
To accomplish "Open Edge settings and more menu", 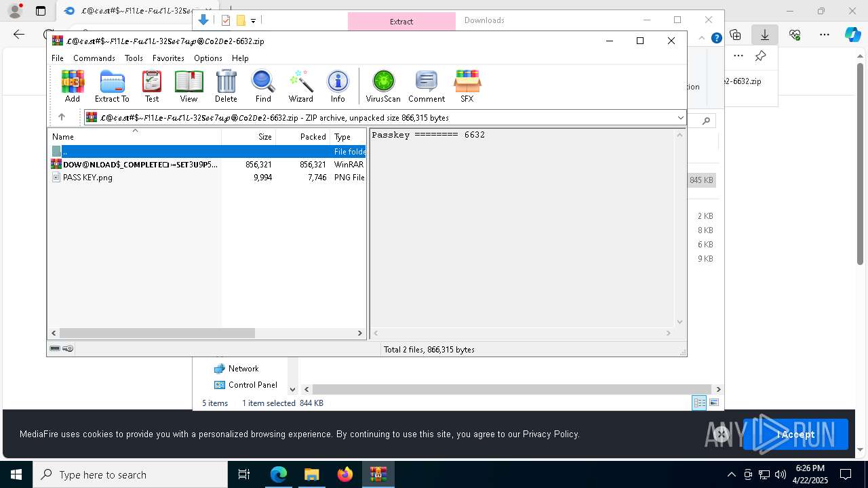I will pos(825,35).
